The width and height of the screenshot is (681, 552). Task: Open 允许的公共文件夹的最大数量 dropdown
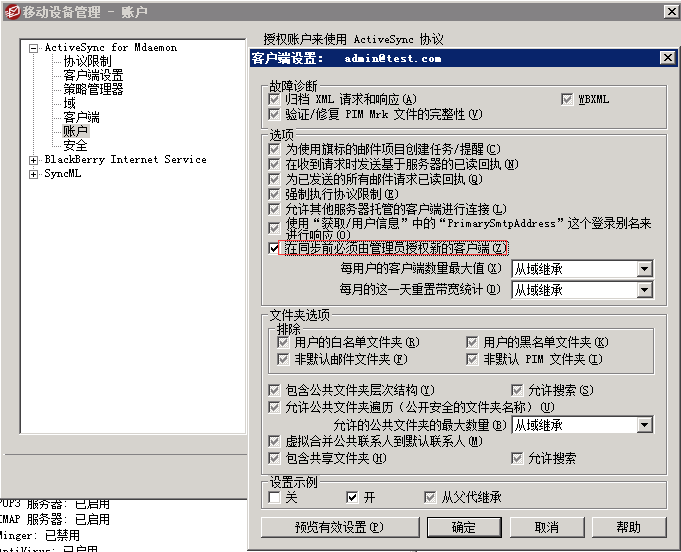(x=645, y=425)
